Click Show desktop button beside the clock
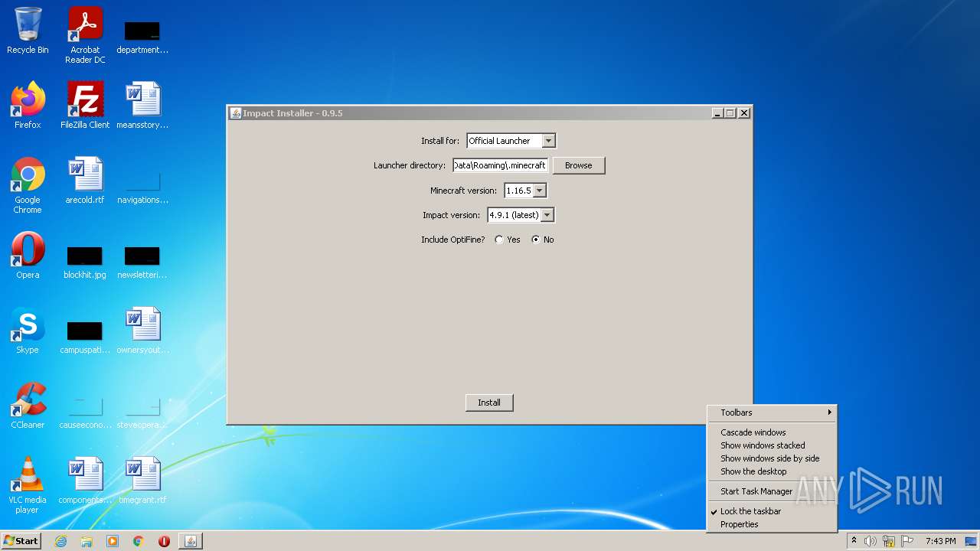This screenshot has height=551, width=980. tap(972, 541)
